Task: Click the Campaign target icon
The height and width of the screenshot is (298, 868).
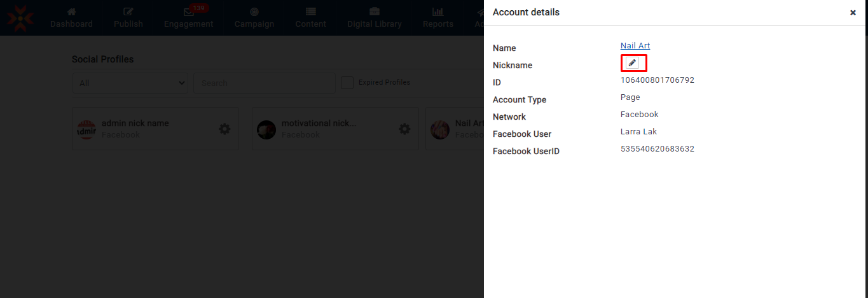Action: click(x=254, y=12)
